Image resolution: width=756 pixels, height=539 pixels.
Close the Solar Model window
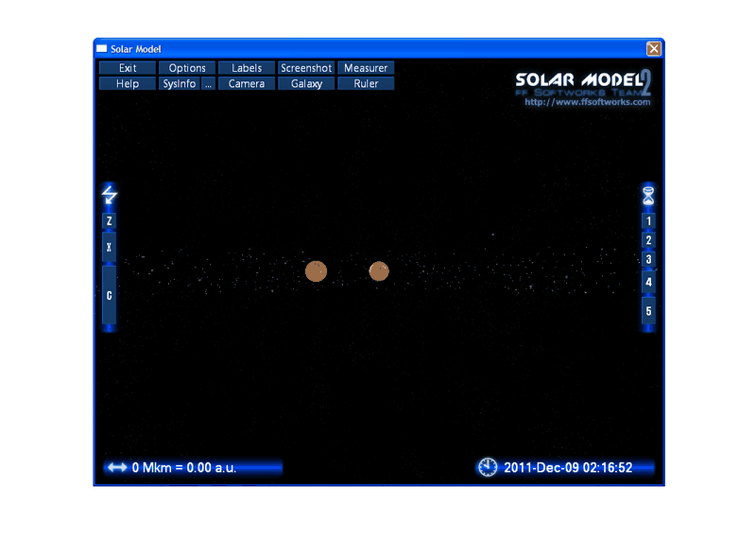click(x=653, y=49)
